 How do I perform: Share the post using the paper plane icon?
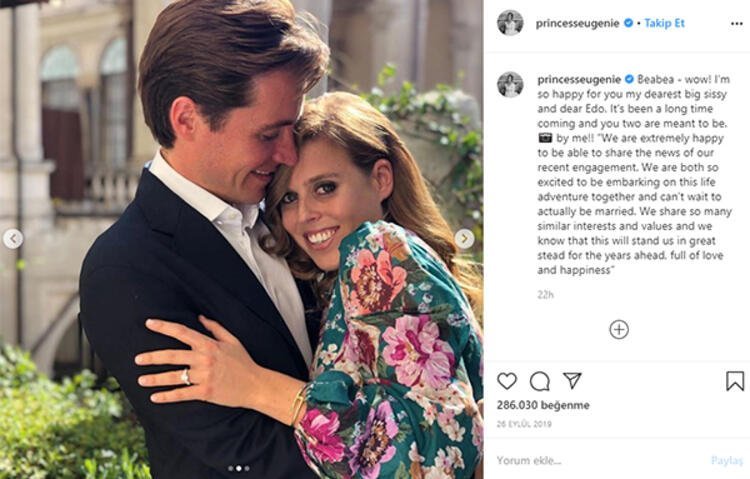(x=572, y=381)
